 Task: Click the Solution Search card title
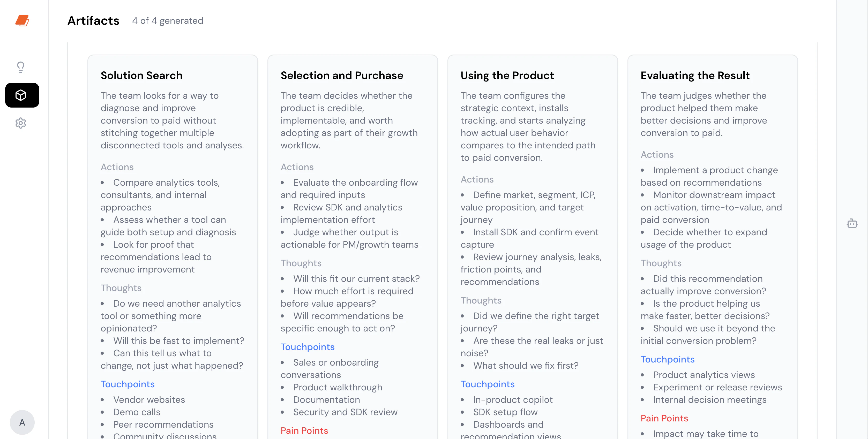(141, 75)
